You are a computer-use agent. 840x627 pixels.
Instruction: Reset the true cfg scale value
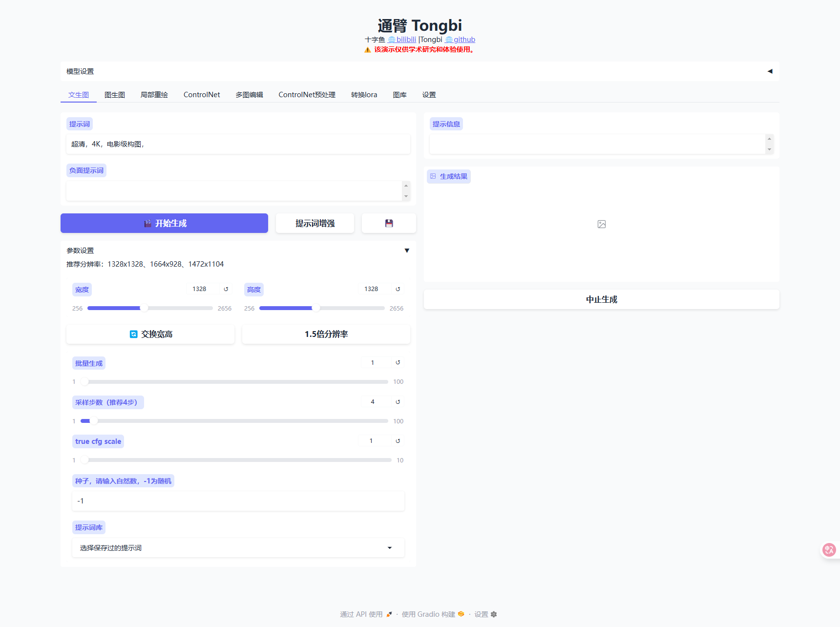tap(398, 441)
